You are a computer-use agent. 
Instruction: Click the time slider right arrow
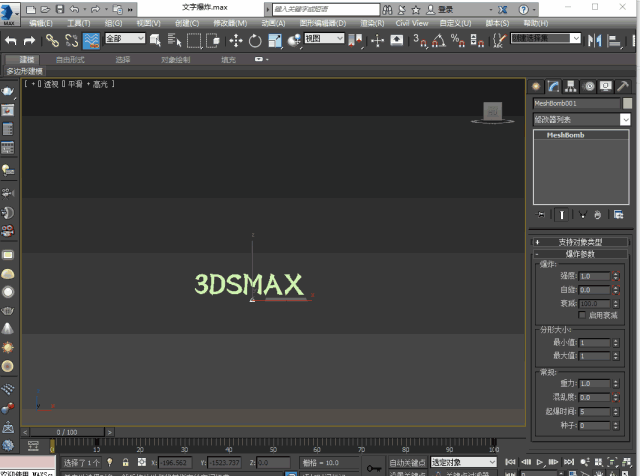click(109, 432)
